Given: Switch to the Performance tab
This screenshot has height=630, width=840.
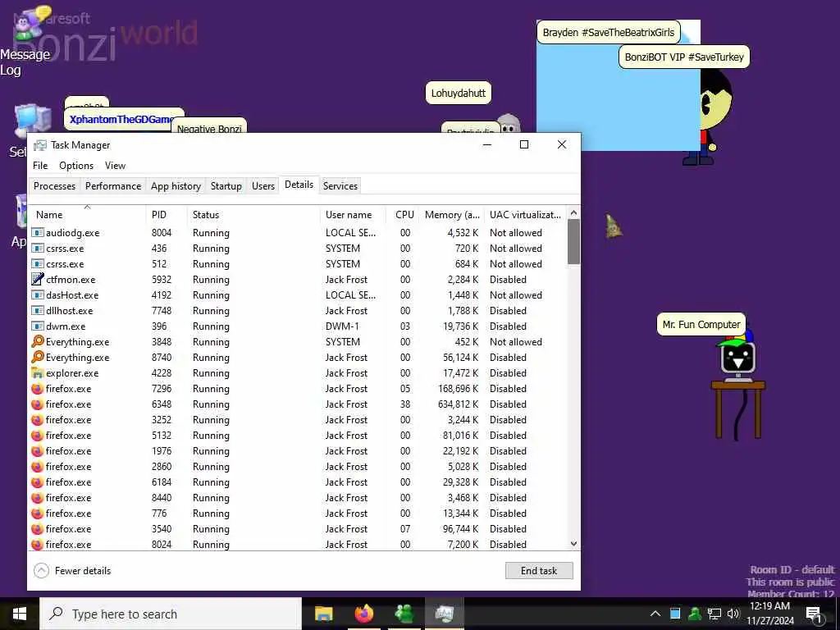Looking at the screenshot, I should (113, 186).
